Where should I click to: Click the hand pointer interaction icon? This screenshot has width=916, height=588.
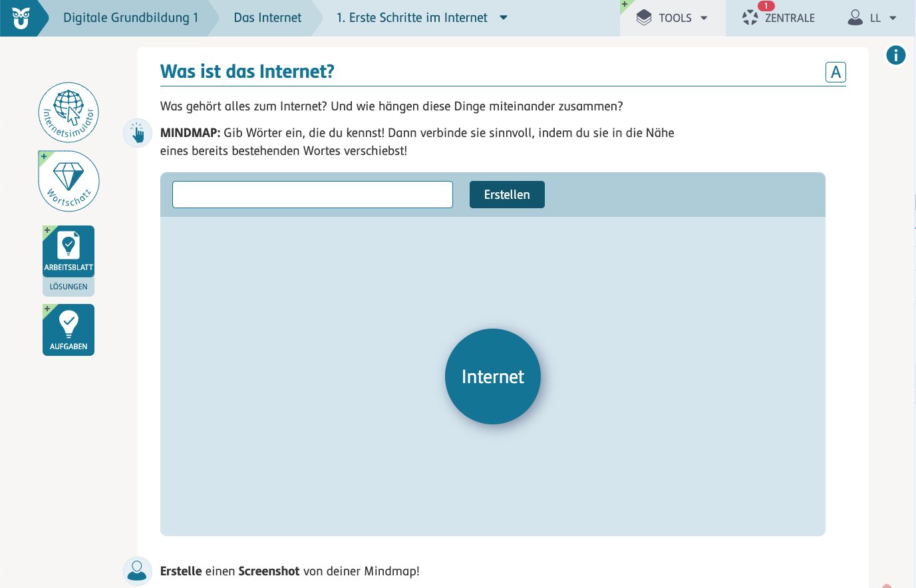138,133
